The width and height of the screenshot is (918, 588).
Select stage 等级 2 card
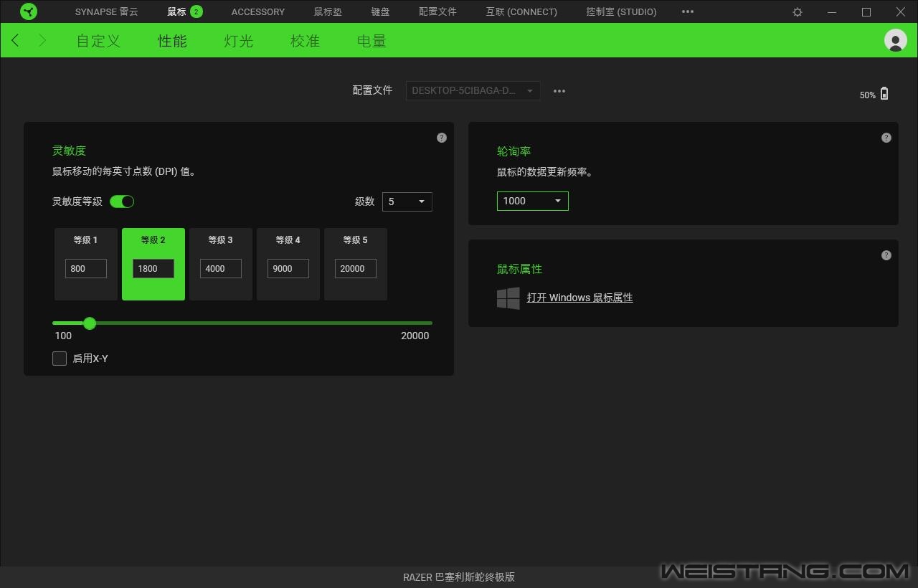[x=153, y=264]
